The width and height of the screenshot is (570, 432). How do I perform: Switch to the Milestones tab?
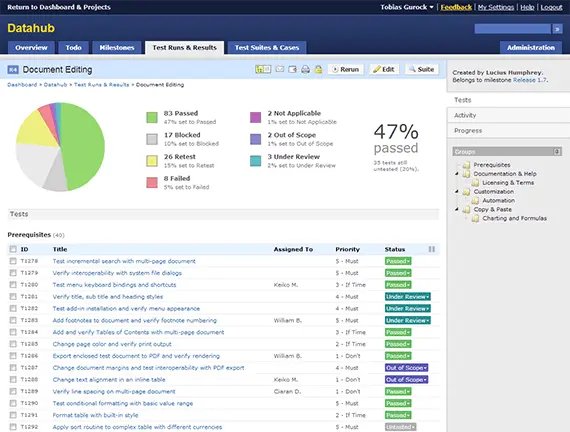117,48
